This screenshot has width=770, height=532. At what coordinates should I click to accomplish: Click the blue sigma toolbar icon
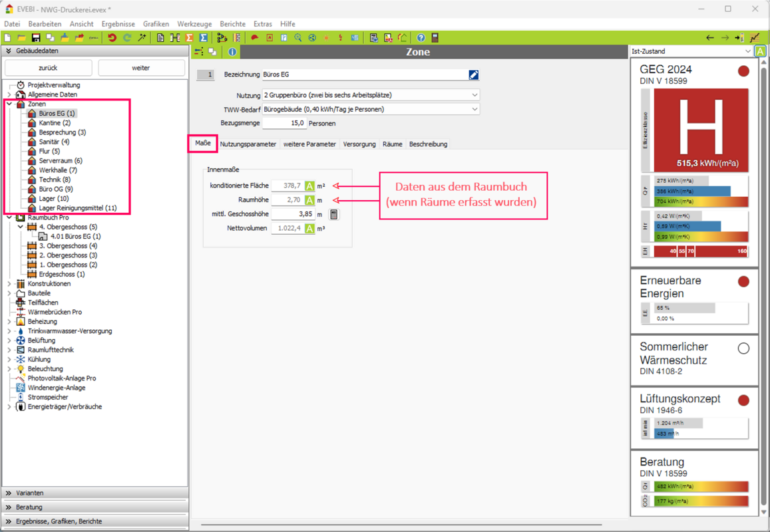(x=204, y=38)
